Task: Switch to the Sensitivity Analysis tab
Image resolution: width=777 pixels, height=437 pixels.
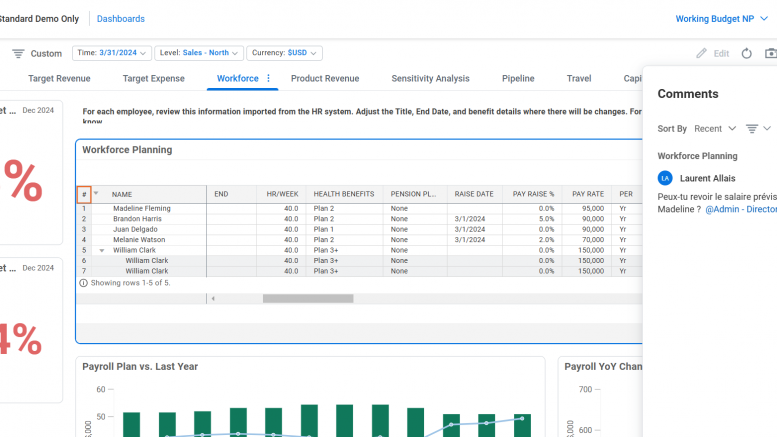Action: (x=430, y=78)
